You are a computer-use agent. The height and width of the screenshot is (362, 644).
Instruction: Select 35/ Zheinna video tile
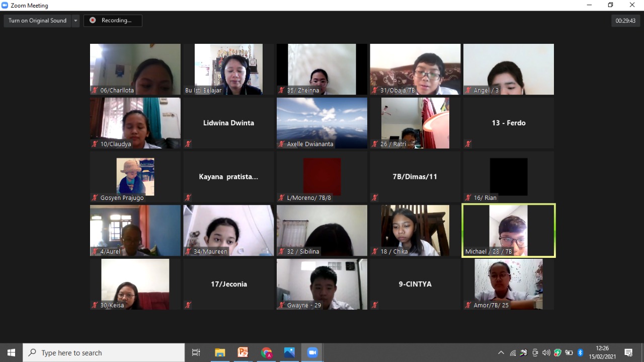tap(322, 69)
